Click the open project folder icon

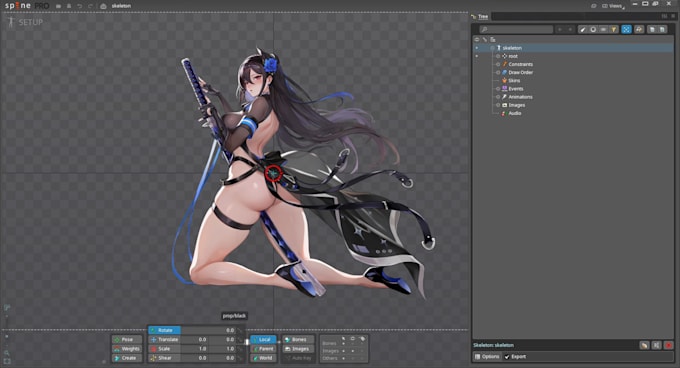tap(58, 6)
